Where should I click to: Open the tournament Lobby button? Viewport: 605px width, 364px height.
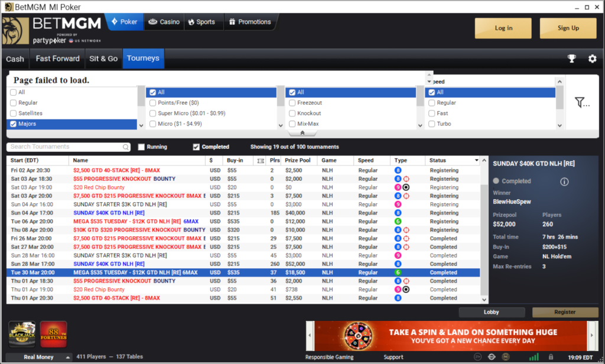[x=492, y=312]
